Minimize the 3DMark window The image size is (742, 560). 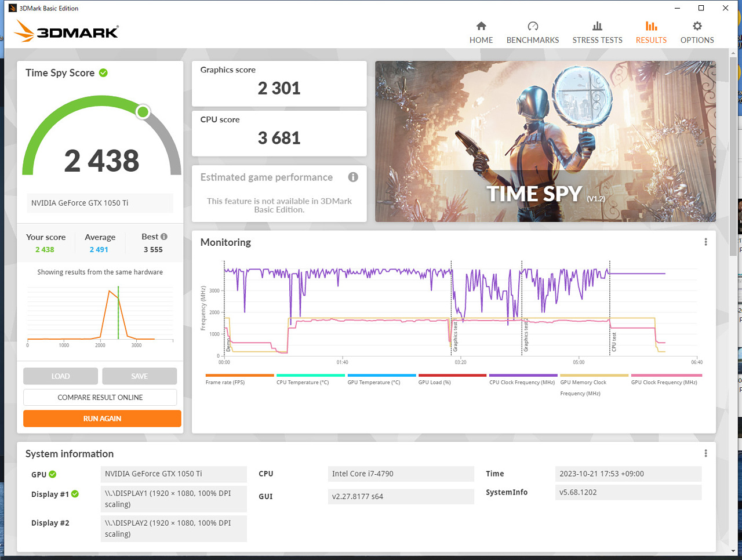[x=678, y=8]
